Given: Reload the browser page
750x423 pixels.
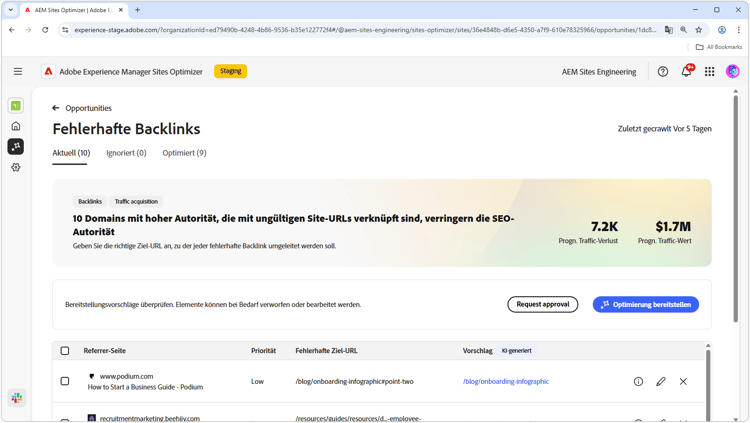Looking at the screenshot, I should click(x=45, y=30).
